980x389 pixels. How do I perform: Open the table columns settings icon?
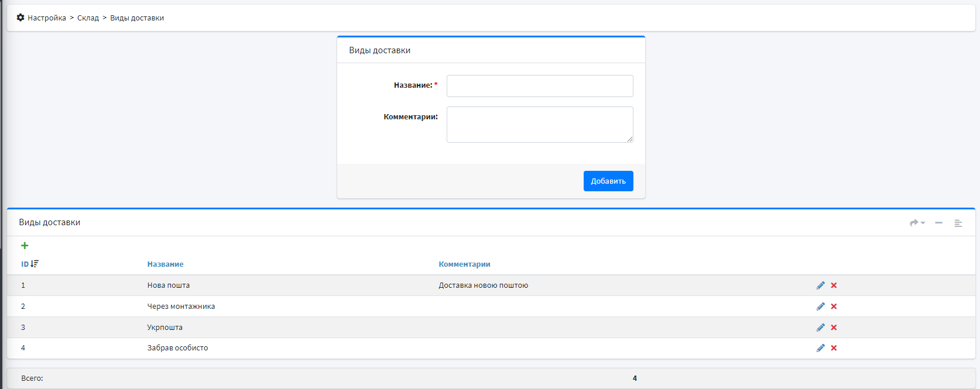point(958,223)
